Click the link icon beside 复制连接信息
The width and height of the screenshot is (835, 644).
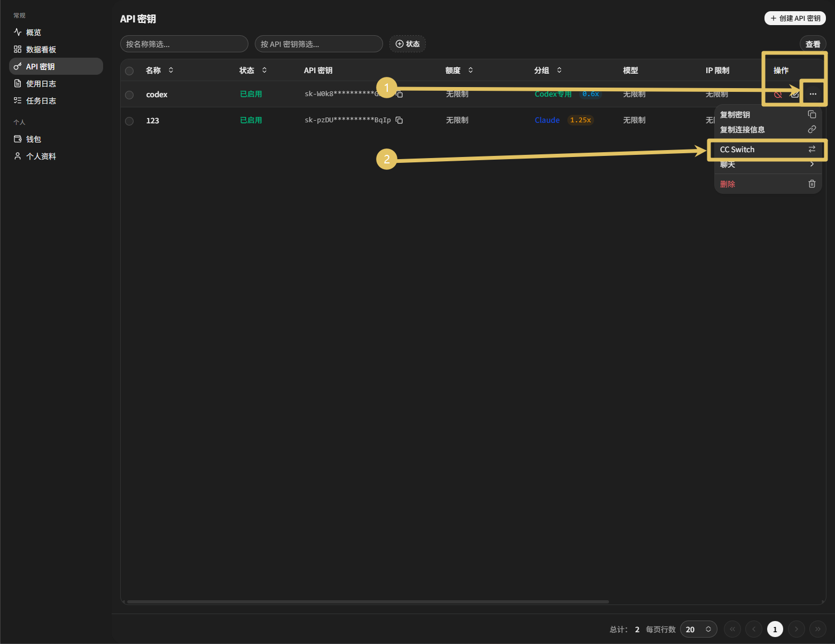click(x=811, y=129)
